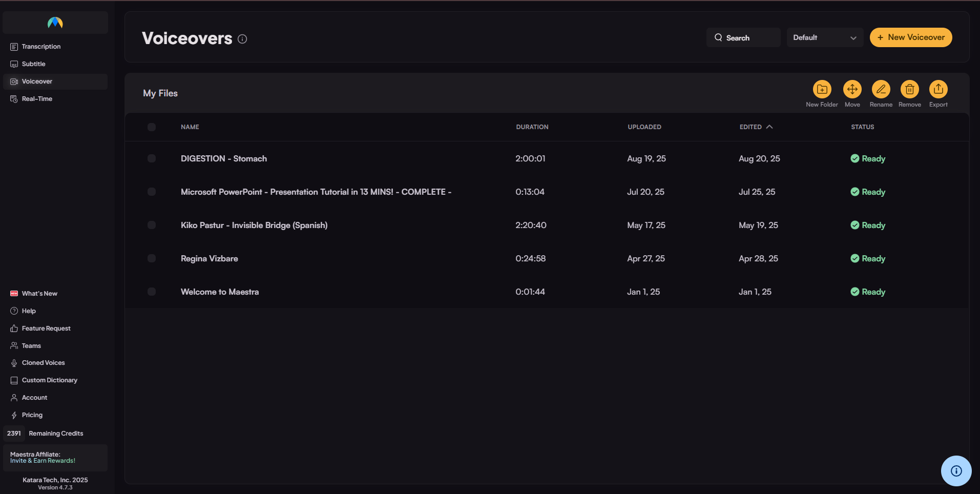Tick the Welcome to Maestra checkbox
This screenshot has width=980, height=494.
point(152,292)
